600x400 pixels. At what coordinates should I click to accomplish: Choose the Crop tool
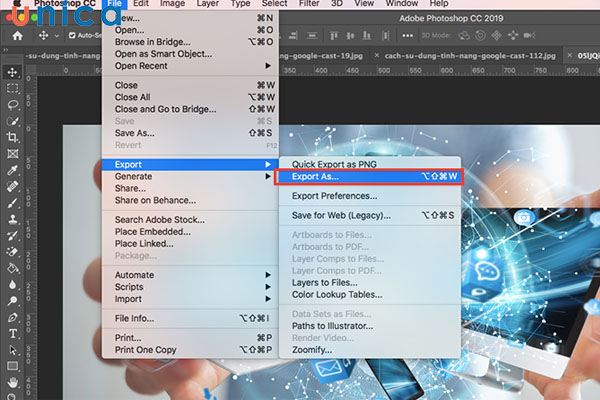[x=13, y=137]
